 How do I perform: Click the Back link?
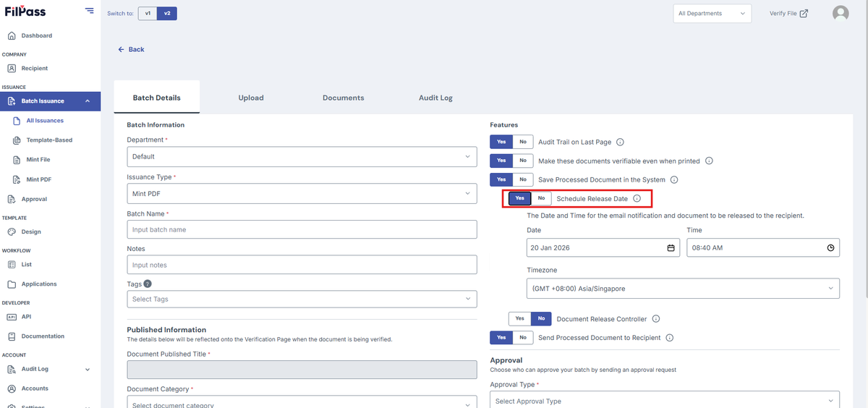click(x=131, y=49)
